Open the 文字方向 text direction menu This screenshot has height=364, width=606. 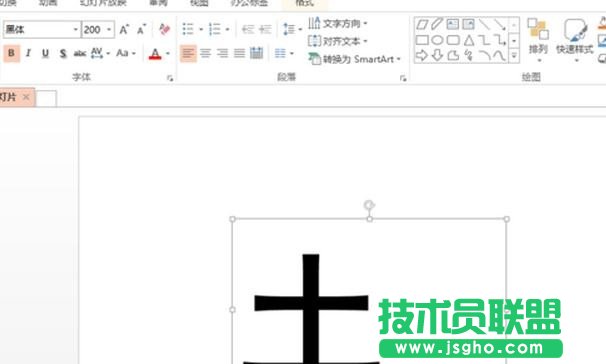pos(337,24)
